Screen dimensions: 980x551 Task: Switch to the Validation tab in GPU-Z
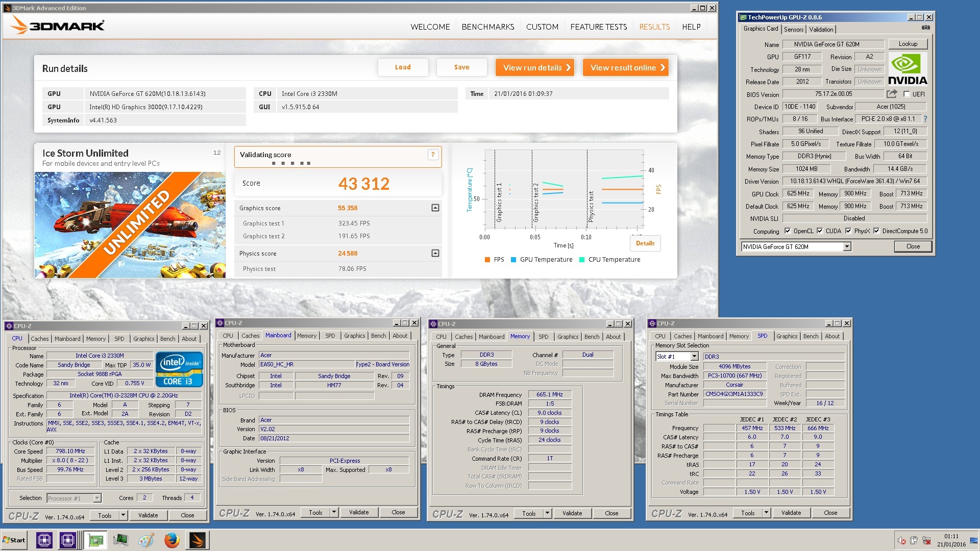click(x=821, y=30)
